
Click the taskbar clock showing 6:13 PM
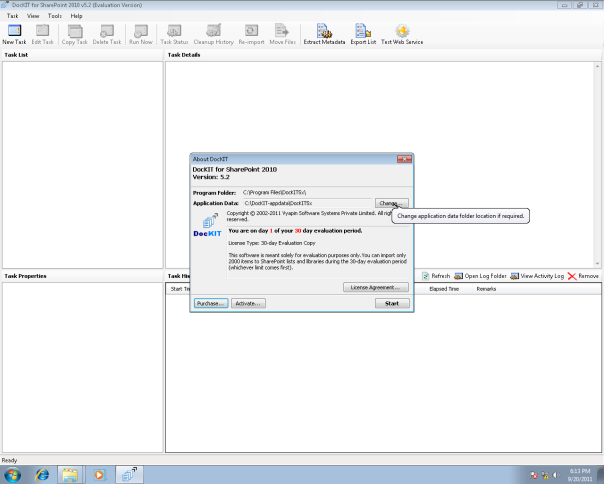pos(580,475)
